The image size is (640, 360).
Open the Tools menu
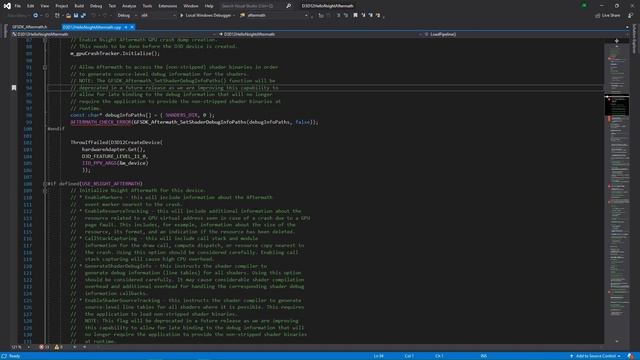point(147,6)
